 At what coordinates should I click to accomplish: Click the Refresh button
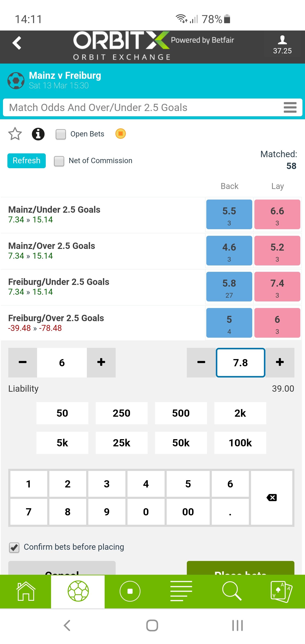click(x=26, y=161)
